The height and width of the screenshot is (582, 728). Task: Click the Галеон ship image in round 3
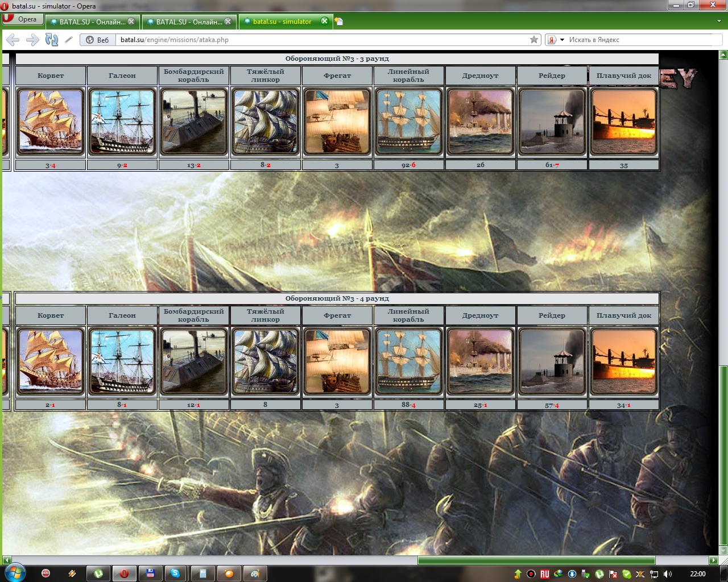[x=122, y=122]
